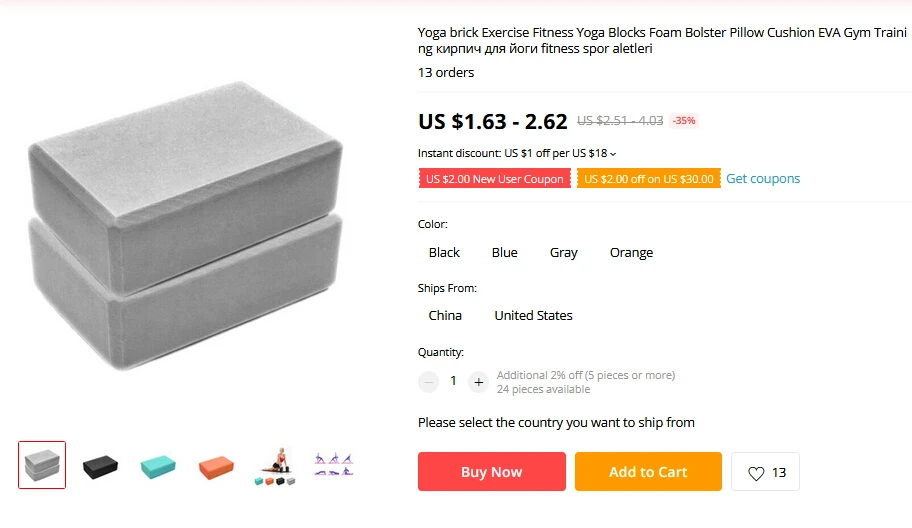Select the Black color option
The height and width of the screenshot is (528, 912).
point(444,252)
